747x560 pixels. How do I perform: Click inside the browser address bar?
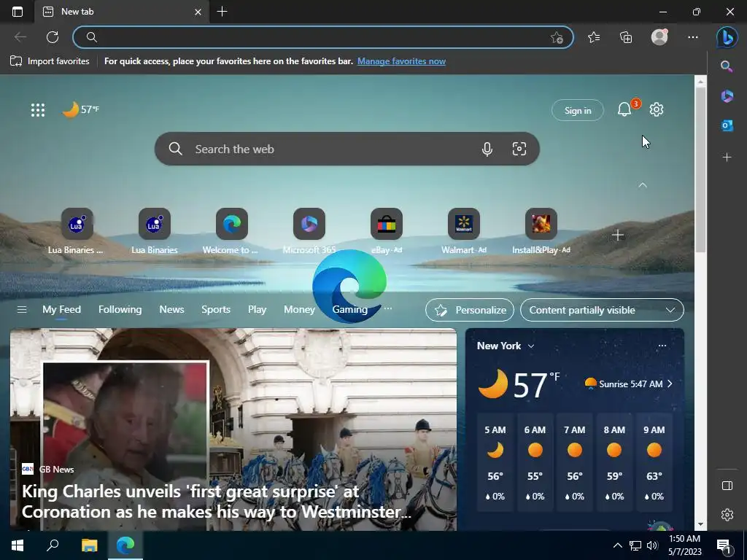323,37
